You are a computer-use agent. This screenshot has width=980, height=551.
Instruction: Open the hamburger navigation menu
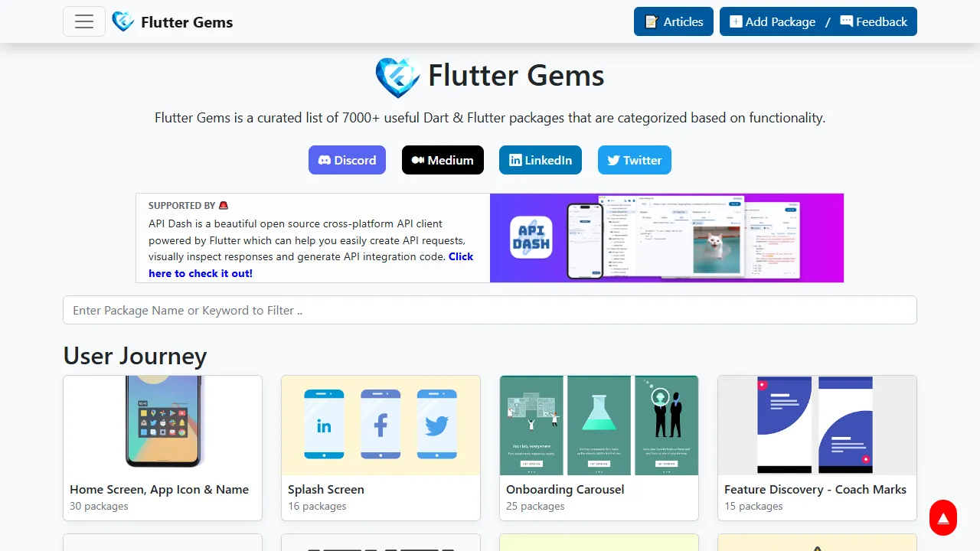[83, 21]
